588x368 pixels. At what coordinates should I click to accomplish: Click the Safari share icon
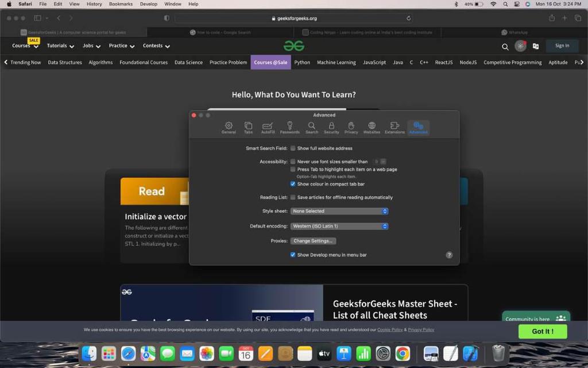coord(552,18)
